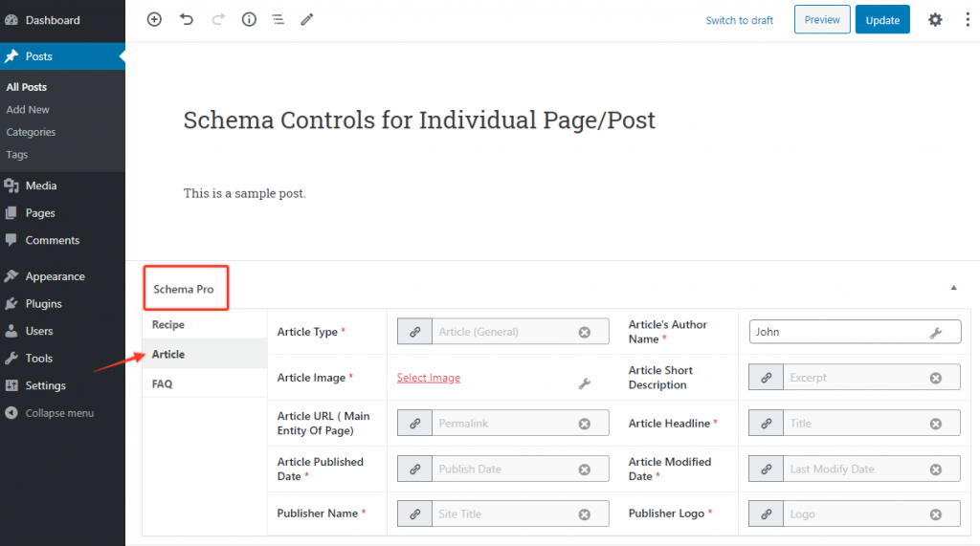Switch to the Article schema tab
Image resolution: width=980 pixels, height=546 pixels.
click(205, 354)
